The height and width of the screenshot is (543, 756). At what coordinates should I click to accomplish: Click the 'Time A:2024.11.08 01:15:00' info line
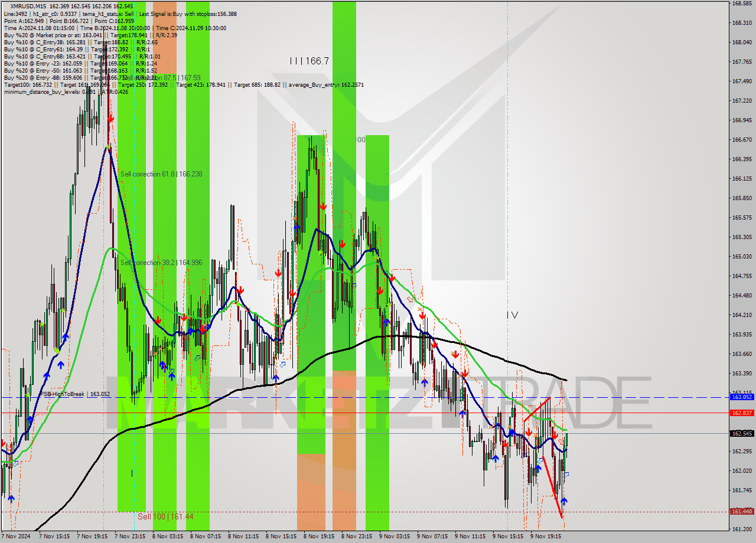115,28
